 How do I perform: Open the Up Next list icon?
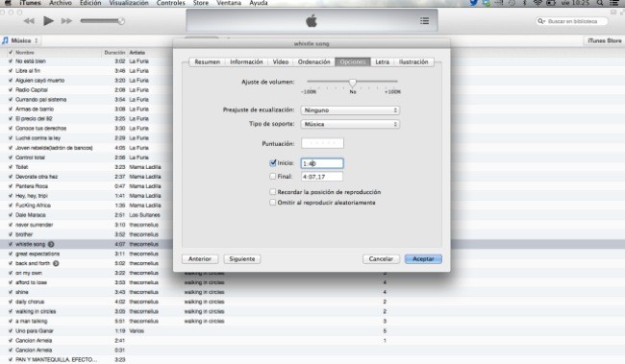pos(424,21)
